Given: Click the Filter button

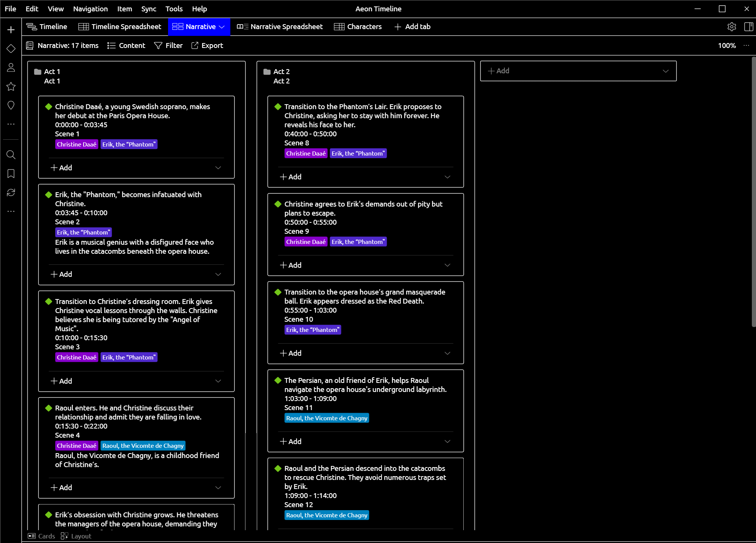Looking at the screenshot, I should [x=168, y=46].
